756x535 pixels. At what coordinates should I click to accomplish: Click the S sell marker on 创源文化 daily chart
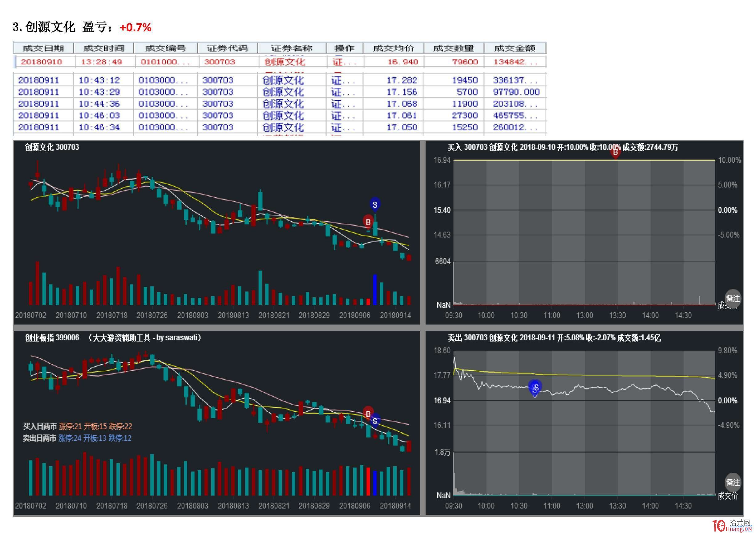pos(374,204)
